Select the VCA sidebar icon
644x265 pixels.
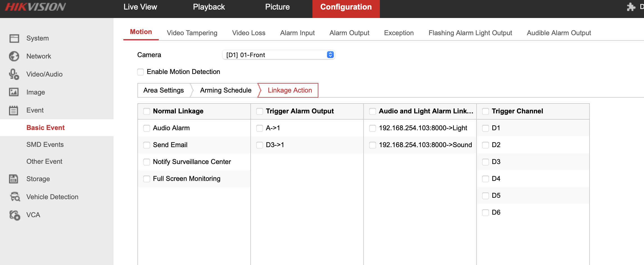pyautogui.click(x=14, y=215)
